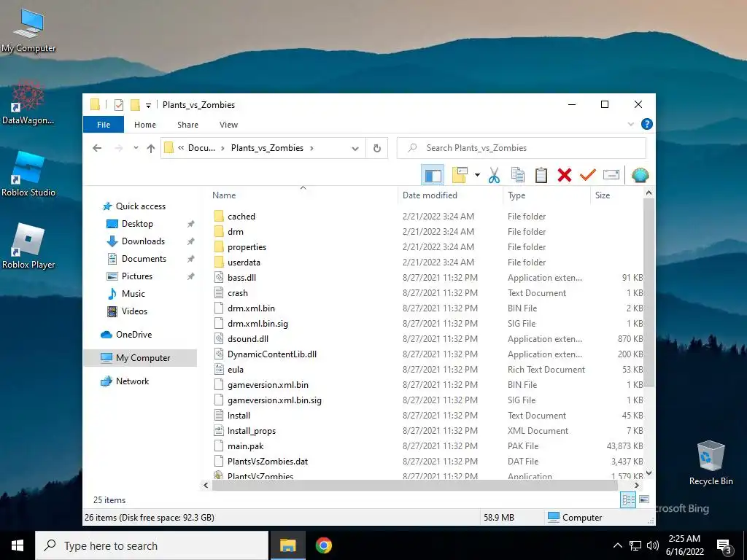The image size is (747, 560).
Task: Sort by the Size column header
Action: click(602, 195)
